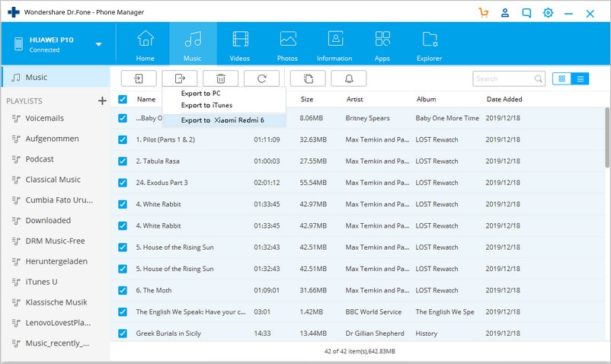Open the Music_recently_... playlist

(57, 343)
